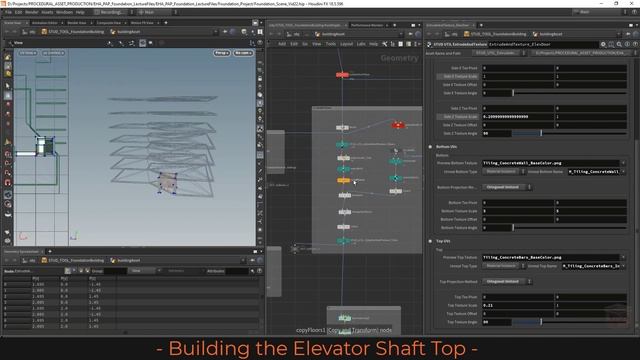Expand Preview Top Texture file dropdown arrow
Viewport: 640px width, 360px height.
[x=623, y=258]
